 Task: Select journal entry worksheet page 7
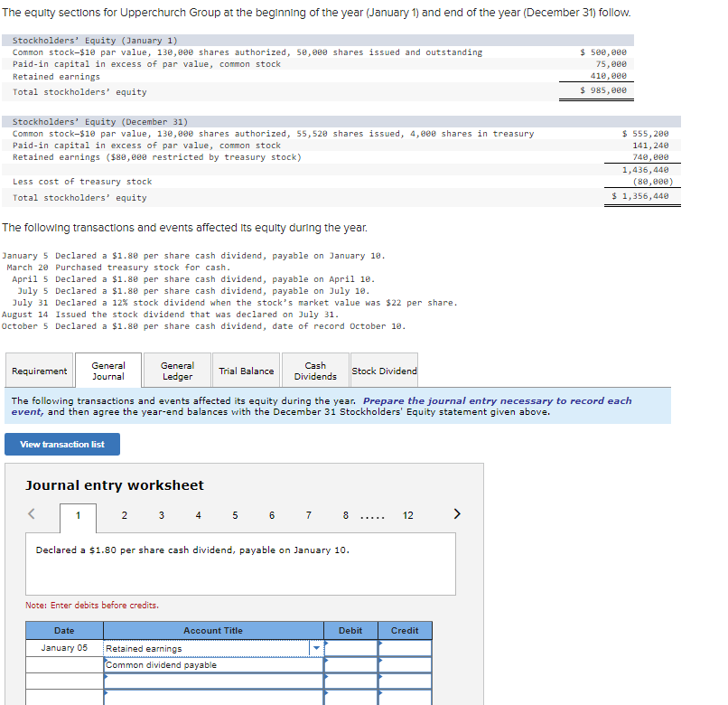[x=308, y=515]
